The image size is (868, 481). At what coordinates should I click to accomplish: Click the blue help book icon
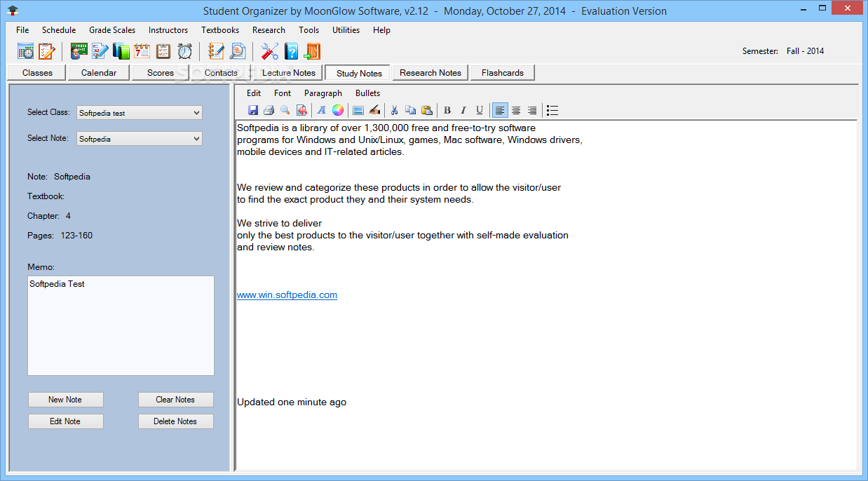(x=291, y=51)
